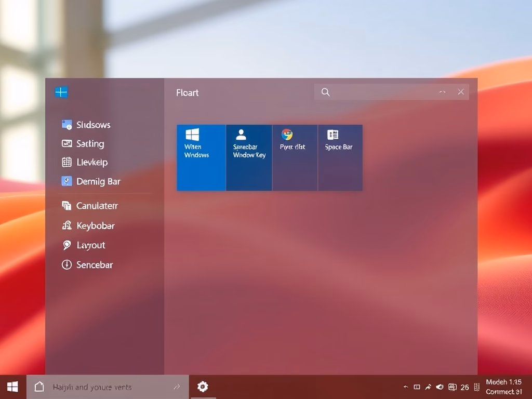Click the blue Windows logo in sidebar
This screenshot has width=532, height=399.
[x=61, y=92]
